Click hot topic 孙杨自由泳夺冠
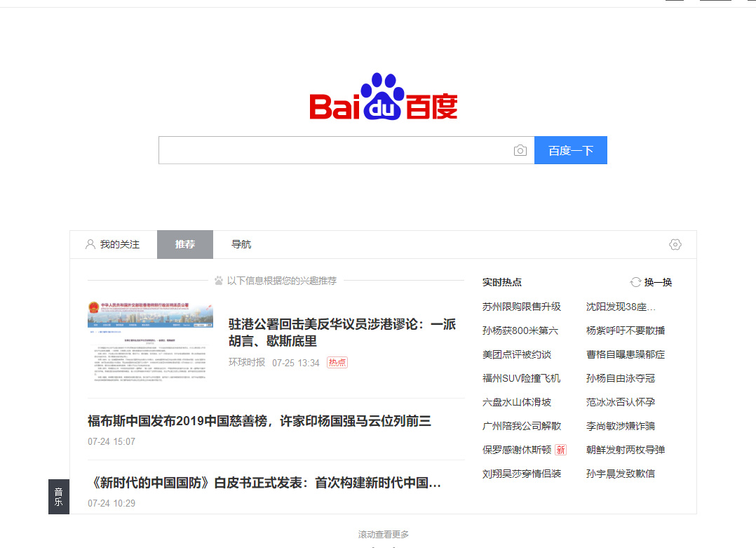Viewport: 756px width, 548px height. pyautogui.click(x=621, y=378)
